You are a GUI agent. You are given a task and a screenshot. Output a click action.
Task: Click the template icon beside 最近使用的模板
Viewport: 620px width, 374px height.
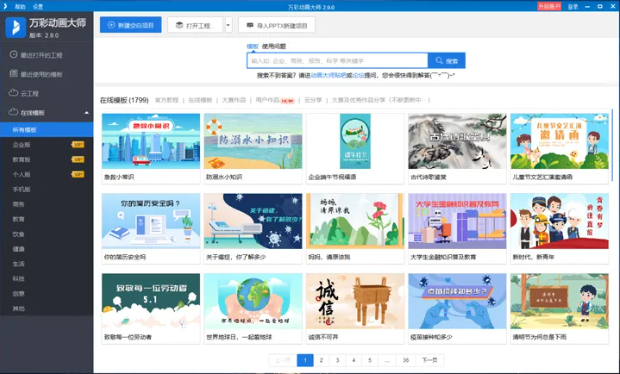[x=13, y=74]
